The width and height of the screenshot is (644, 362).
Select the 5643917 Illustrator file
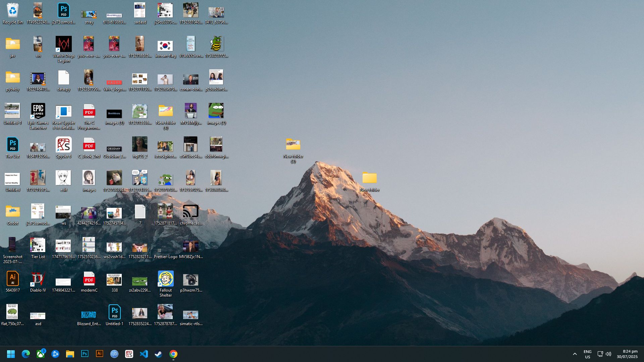(x=13, y=282)
